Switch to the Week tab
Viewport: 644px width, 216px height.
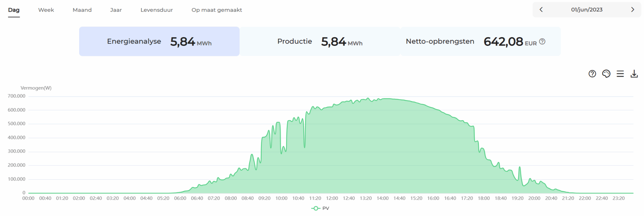(x=46, y=10)
